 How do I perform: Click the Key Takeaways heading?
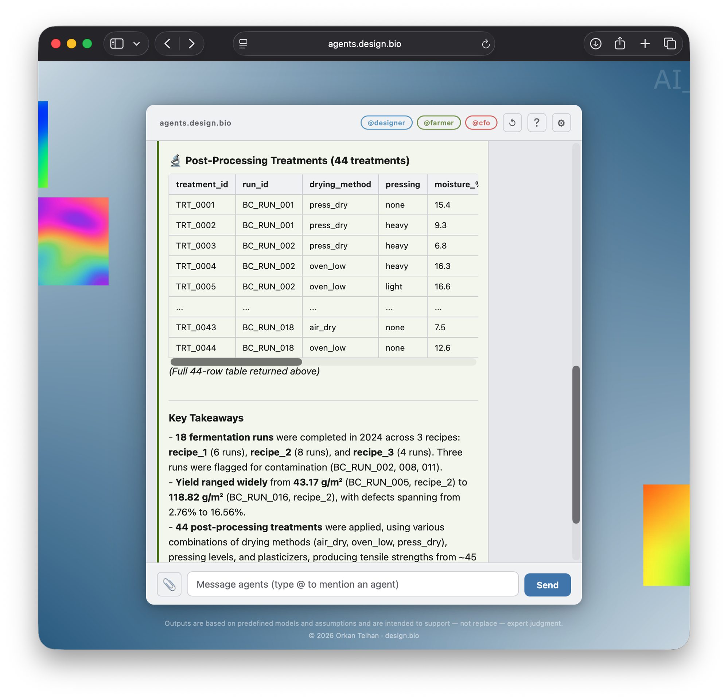pyautogui.click(x=206, y=417)
